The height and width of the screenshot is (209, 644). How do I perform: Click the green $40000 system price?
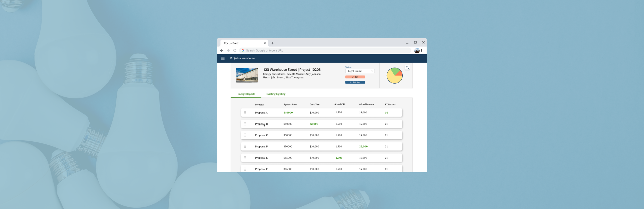point(288,113)
